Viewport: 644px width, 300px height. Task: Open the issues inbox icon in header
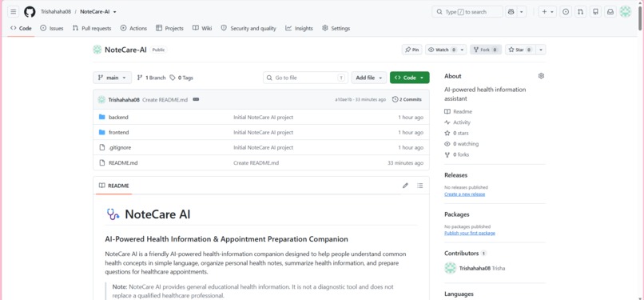(566, 12)
